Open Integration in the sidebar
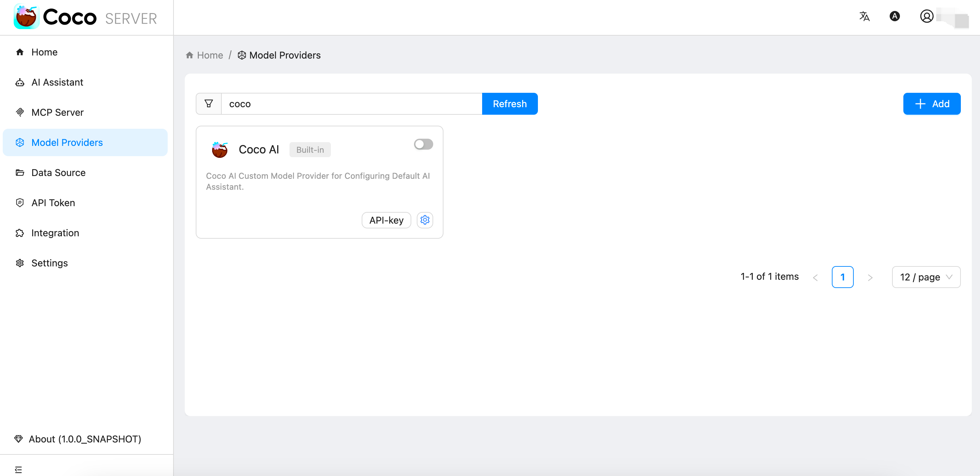Viewport: 980px width, 476px height. click(85, 233)
